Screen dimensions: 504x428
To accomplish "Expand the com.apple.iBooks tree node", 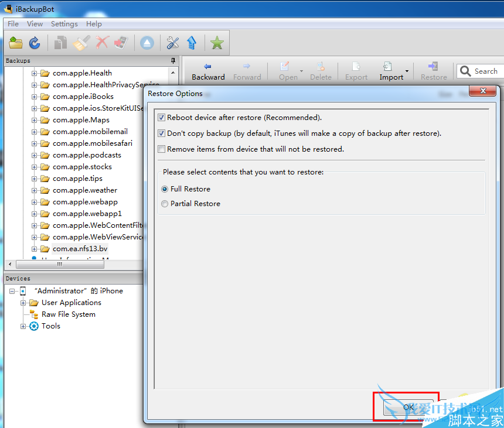I will 34,97.
